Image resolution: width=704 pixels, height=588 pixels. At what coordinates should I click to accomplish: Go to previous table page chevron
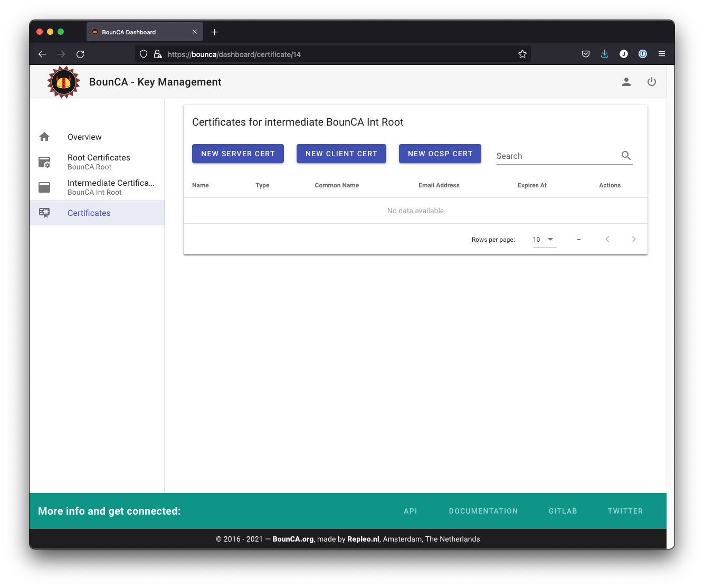pos(607,239)
